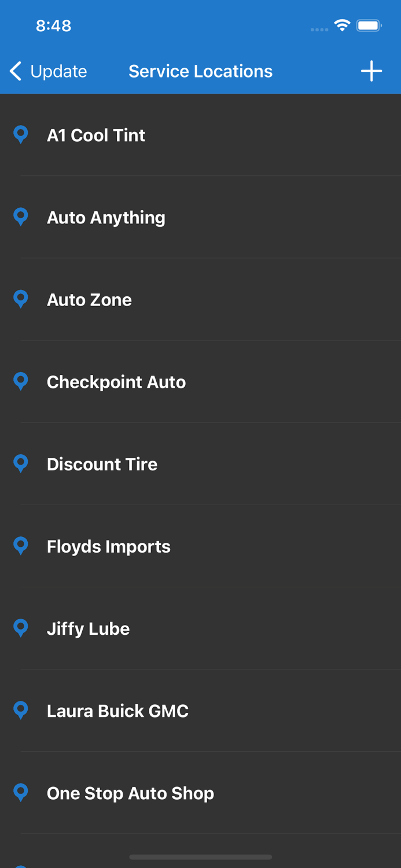Viewport: 401px width, 868px height.
Task: Click the location pin icon beside Floyds Imports
Action: click(21, 546)
